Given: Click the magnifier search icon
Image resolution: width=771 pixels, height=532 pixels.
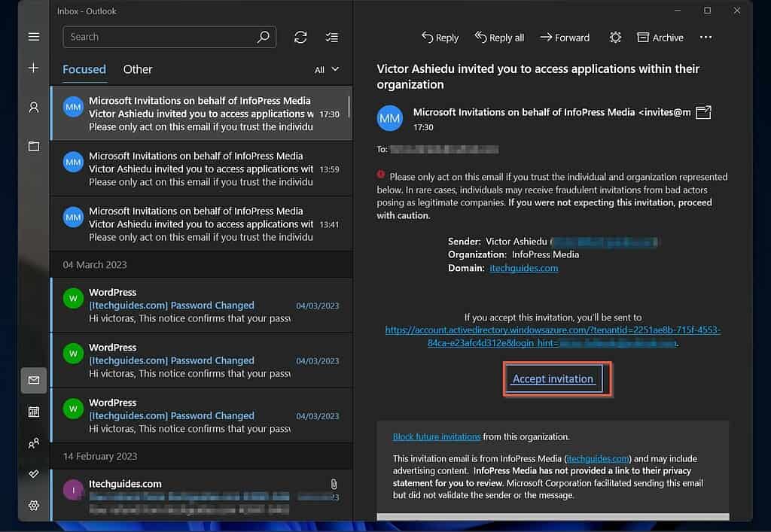Looking at the screenshot, I should (264, 37).
